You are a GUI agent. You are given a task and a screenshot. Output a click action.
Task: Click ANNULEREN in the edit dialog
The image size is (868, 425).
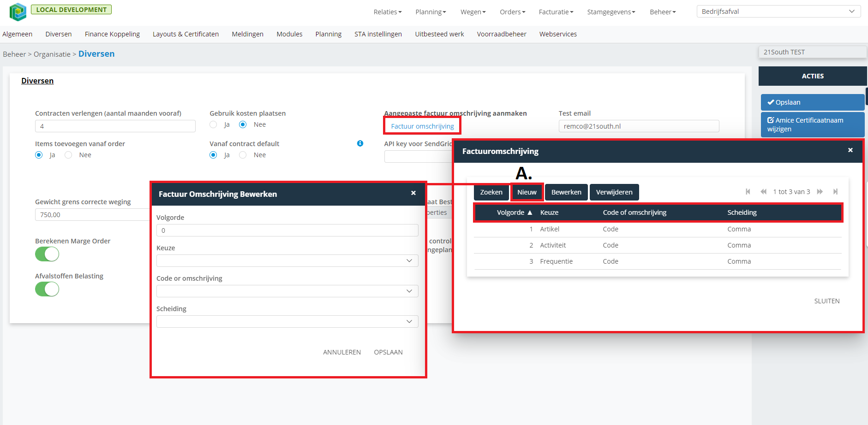[342, 352]
